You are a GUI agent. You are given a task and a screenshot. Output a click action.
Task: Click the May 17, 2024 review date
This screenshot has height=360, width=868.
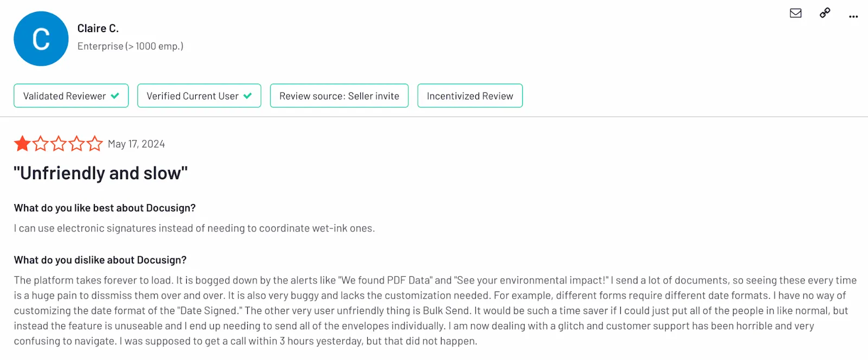(x=136, y=143)
